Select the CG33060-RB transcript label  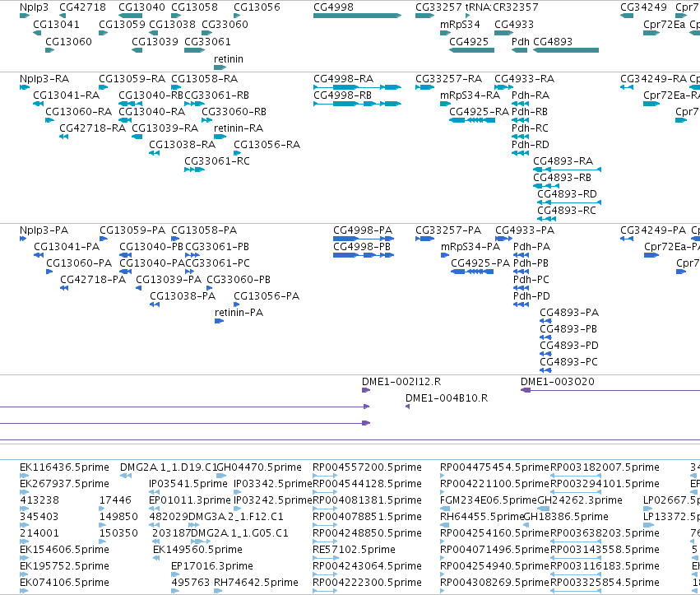point(234,112)
